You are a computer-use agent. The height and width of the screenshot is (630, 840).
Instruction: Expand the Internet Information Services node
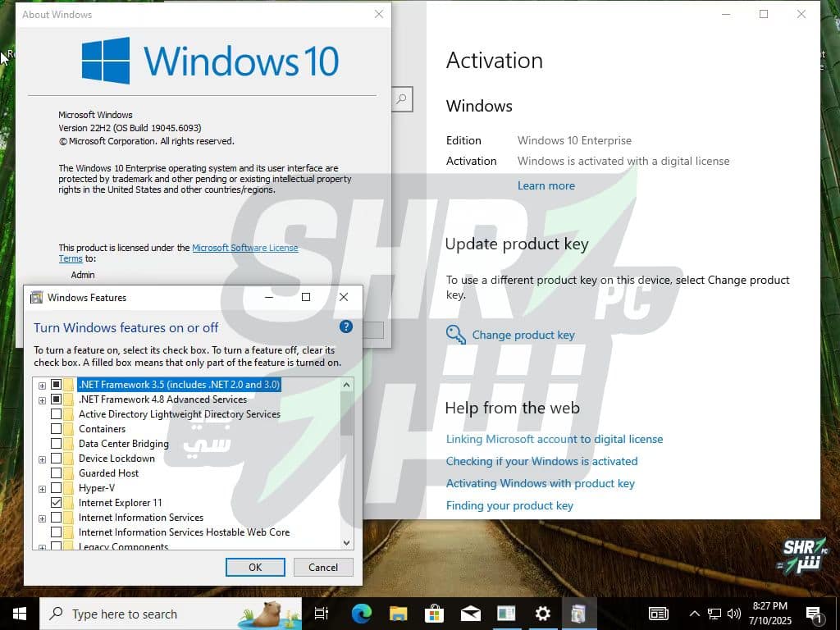click(42, 518)
